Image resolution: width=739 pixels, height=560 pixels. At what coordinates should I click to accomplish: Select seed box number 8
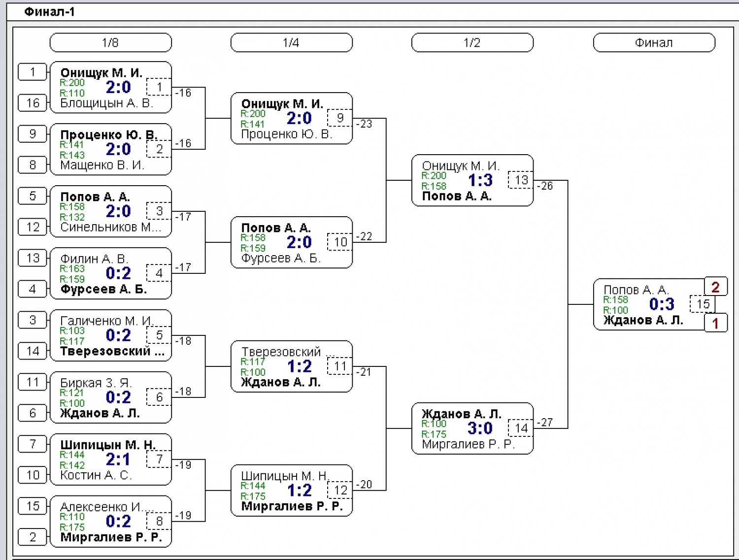click(33, 165)
